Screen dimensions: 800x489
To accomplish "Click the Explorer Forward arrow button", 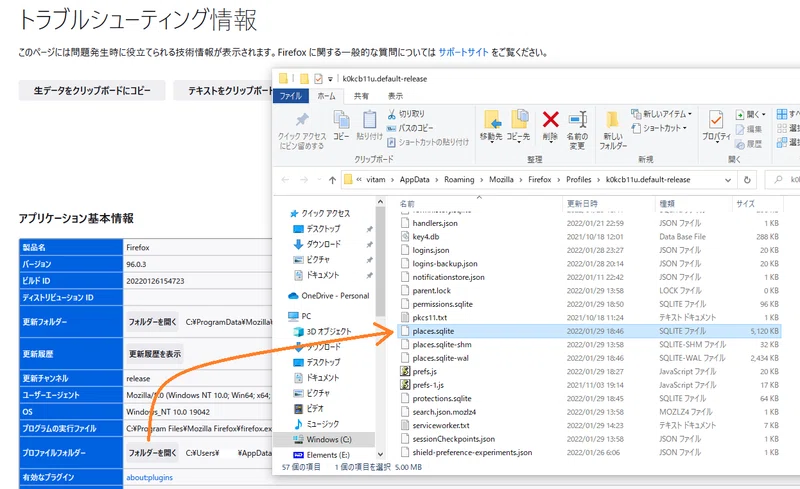I will click(304, 180).
